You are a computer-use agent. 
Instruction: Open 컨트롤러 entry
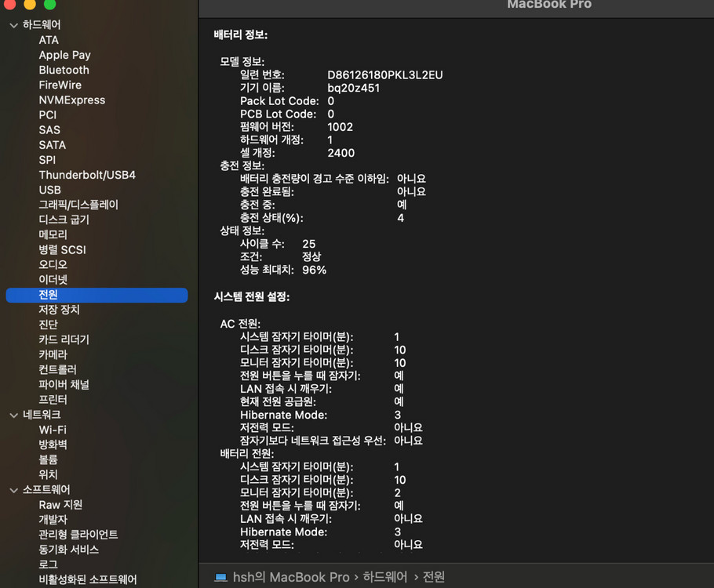pos(57,369)
